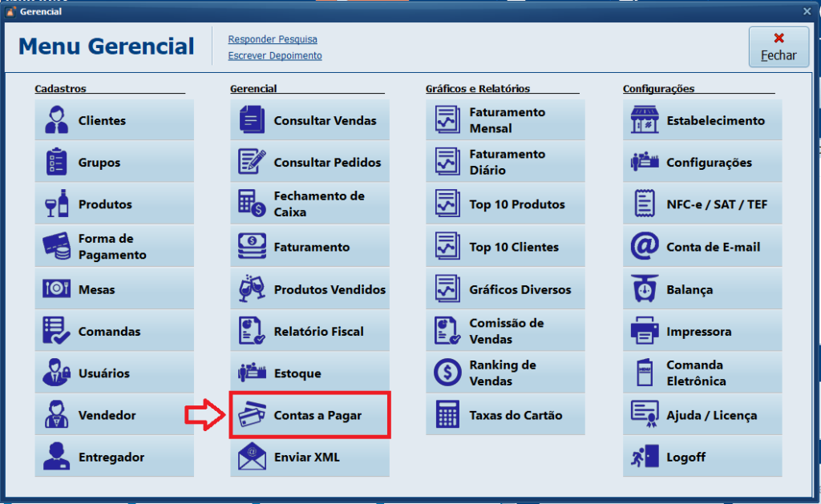Click the Contas a Pagar cards icon
Screen dimensions: 821x504
(x=252, y=416)
